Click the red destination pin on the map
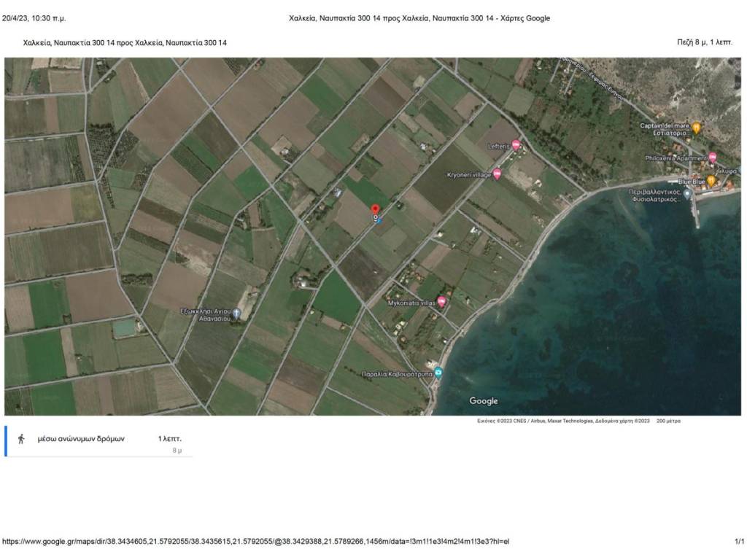747x560 pixels. [x=376, y=210]
